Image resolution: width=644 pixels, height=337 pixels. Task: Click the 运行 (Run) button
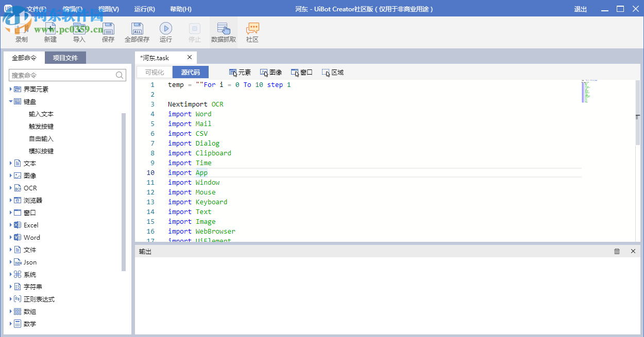pos(165,31)
